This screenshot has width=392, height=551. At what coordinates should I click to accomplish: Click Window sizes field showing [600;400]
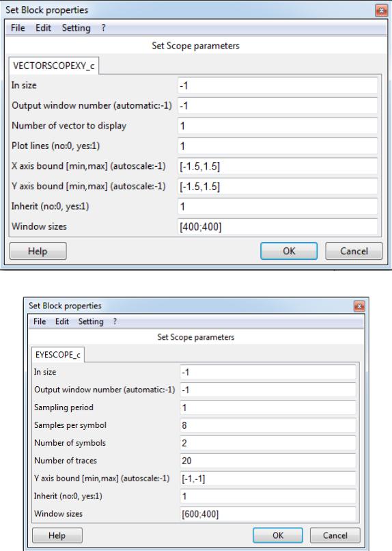268,514
